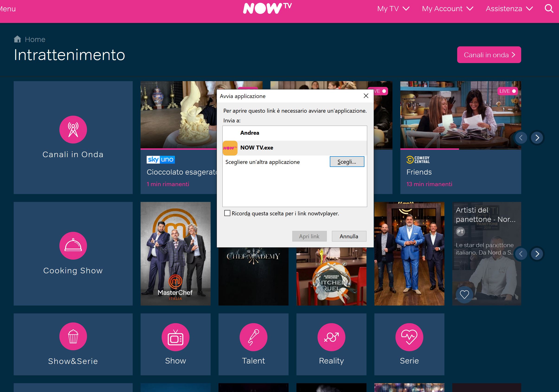Image resolution: width=559 pixels, height=392 pixels.
Task: Click the 13 min rimanenti text
Action: pos(429,184)
